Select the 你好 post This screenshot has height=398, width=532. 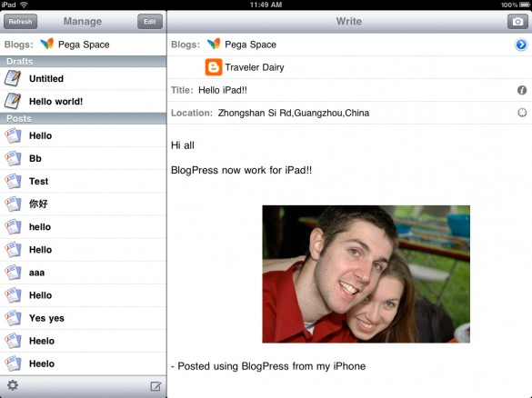tap(83, 204)
